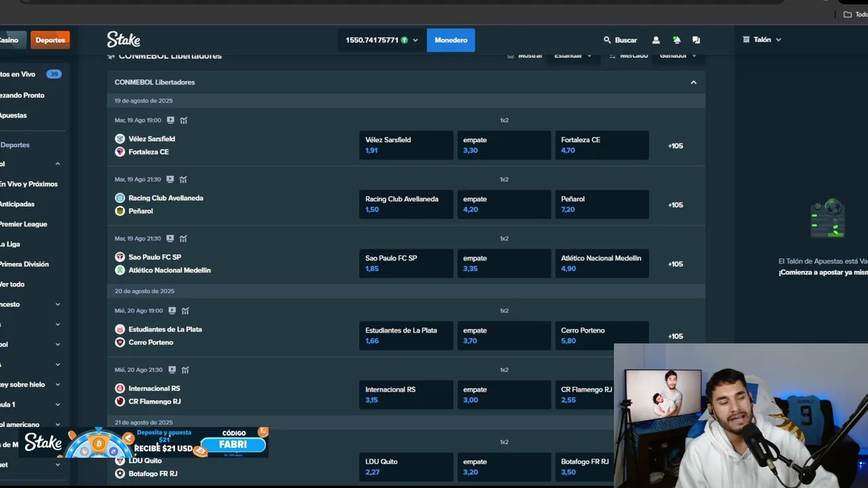Image resolution: width=868 pixels, height=488 pixels.
Task: Open Comenzando Pronto in sidebar
Action: pos(22,95)
